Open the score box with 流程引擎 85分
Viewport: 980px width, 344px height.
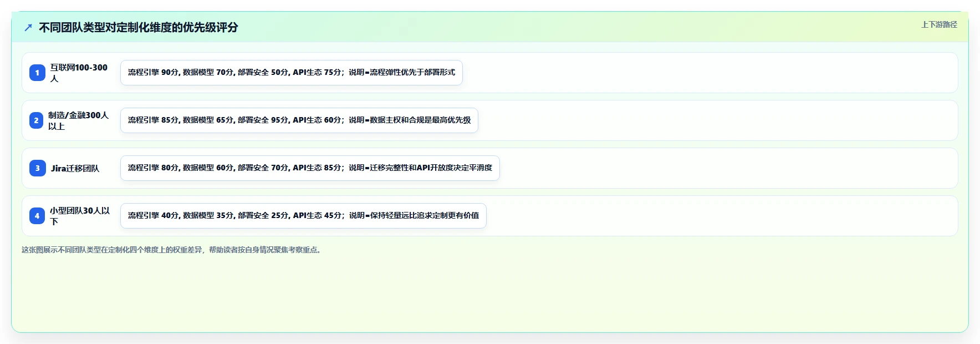click(x=299, y=120)
